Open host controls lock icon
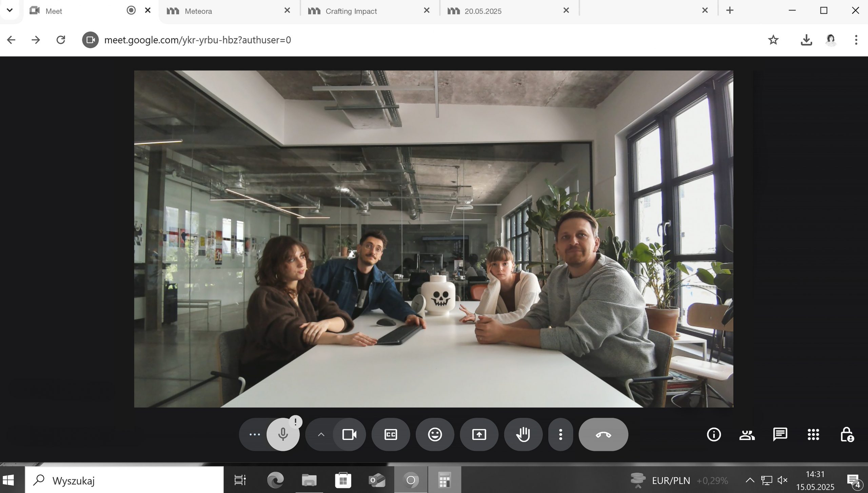 [x=847, y=434]
